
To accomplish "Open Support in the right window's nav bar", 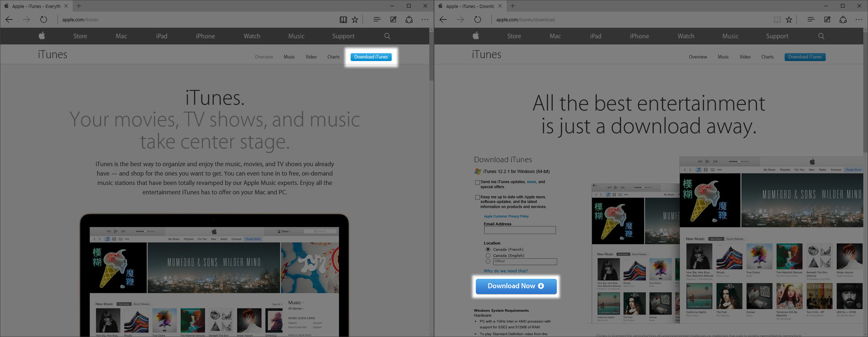I will click(777, 36).
